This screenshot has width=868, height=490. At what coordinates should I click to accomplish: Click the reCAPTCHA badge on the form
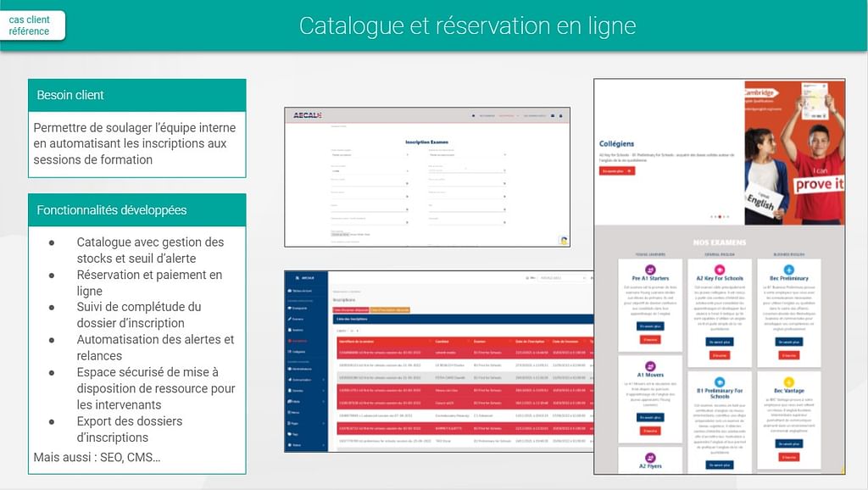(563, 240)
